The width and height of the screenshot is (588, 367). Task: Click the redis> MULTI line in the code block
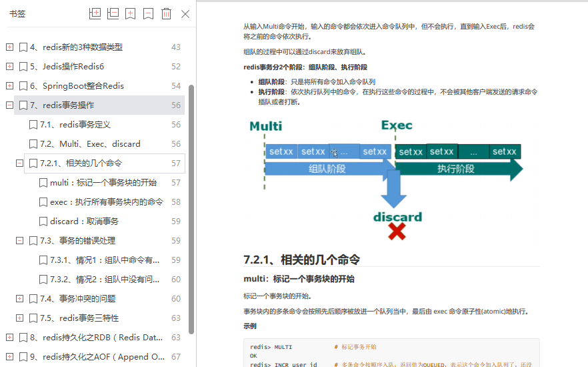click(271, 347)
